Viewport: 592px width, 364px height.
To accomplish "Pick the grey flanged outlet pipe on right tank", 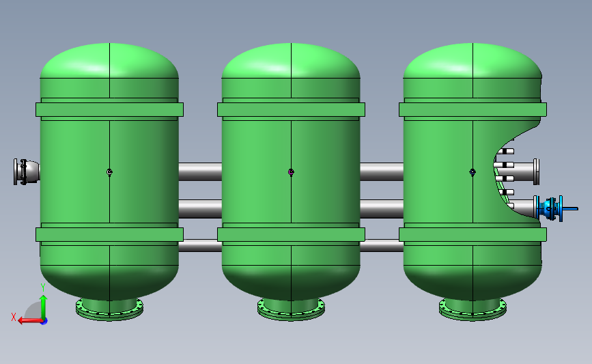I will [526, 172].
